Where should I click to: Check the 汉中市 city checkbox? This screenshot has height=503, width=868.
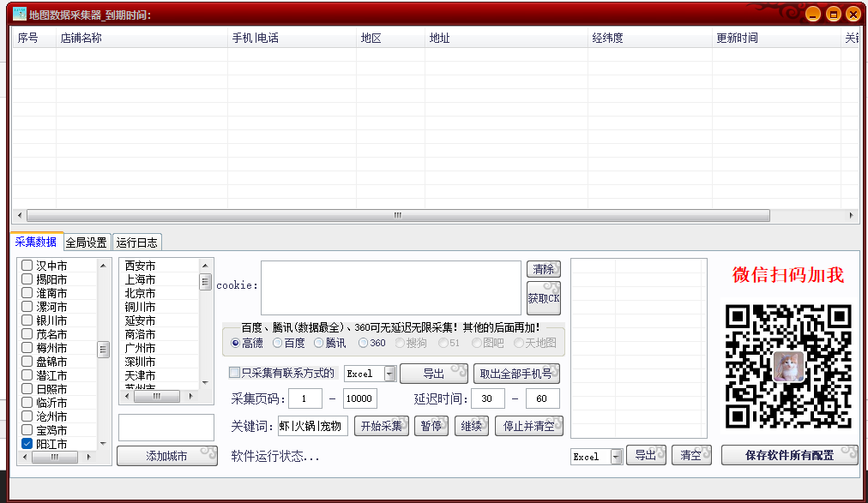tap(27, 266)
